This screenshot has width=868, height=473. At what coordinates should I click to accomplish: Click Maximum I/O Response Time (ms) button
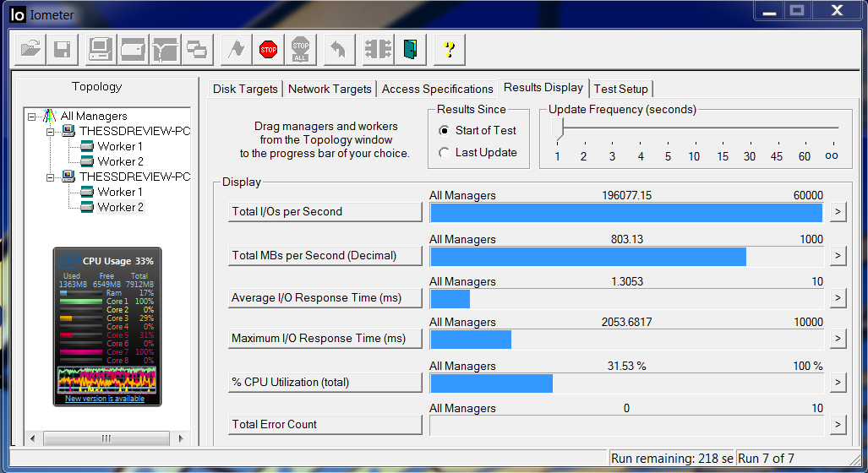(325, 339)
